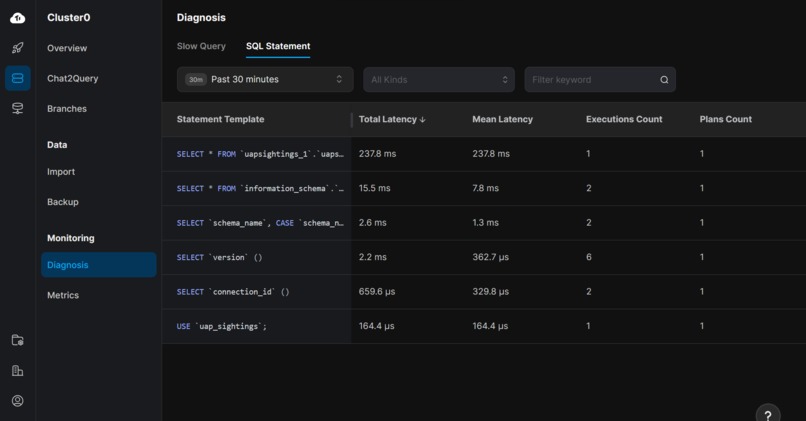Click the help question mark button

click(767, 415)
